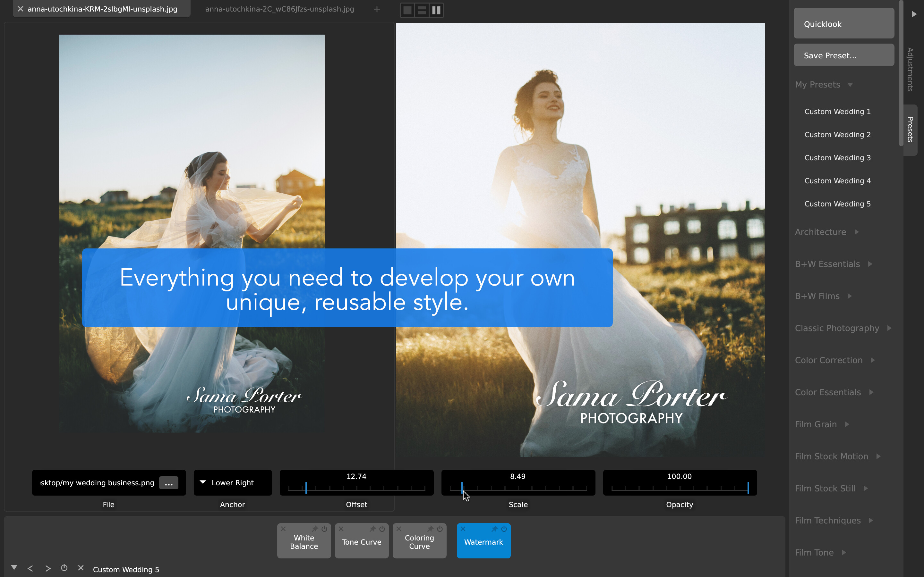Toggle the Watermark adjustment power icon

click(x=504, y=529)
